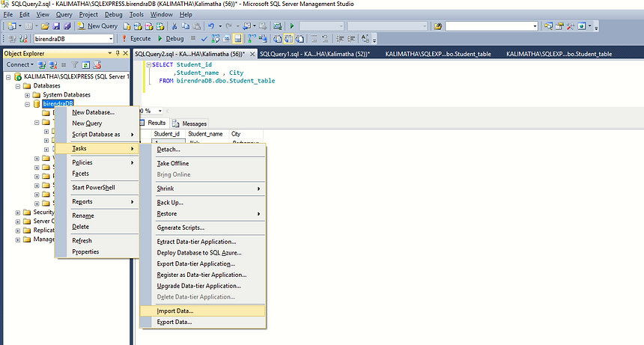Screen dimensions: 644x345
Task: Expand the Security folder node
Action: tap(18, 213)
